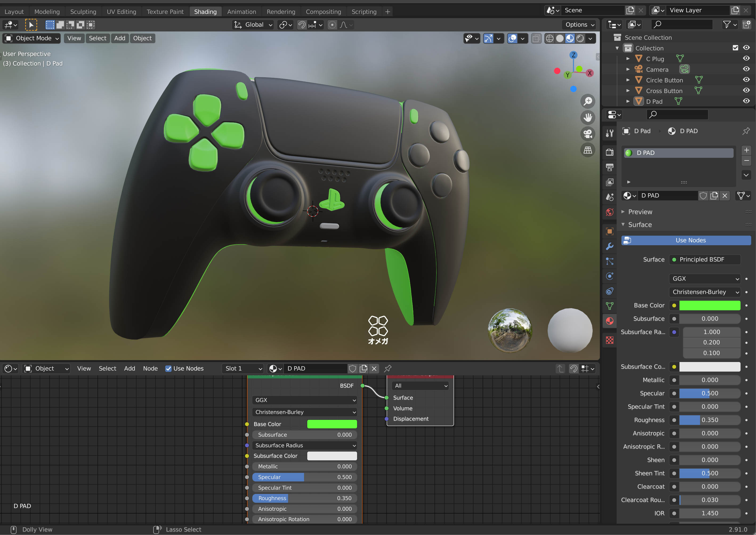Click Subsurface Color swatch on BSDF node
This screenshot has height=535, width=756.
point(332,456)
